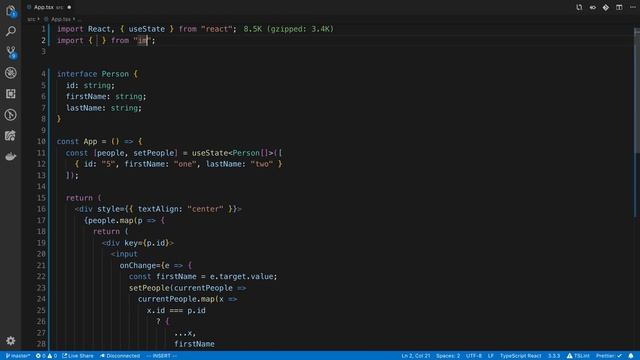Screen dimensions: 640x360
Task: Click the TSLint warning status item
Action: 578,356
